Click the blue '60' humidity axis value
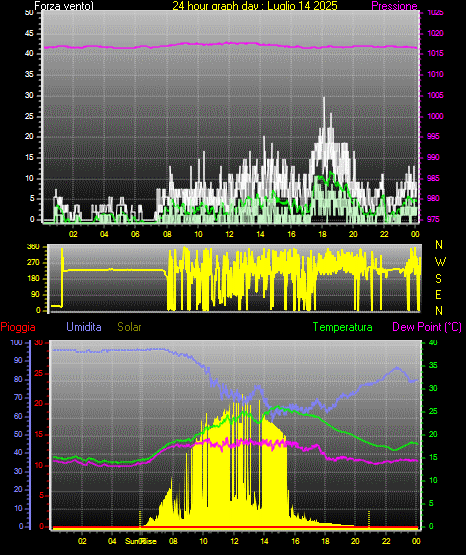This screenshot has height=555, width=466. pos(18,416)
